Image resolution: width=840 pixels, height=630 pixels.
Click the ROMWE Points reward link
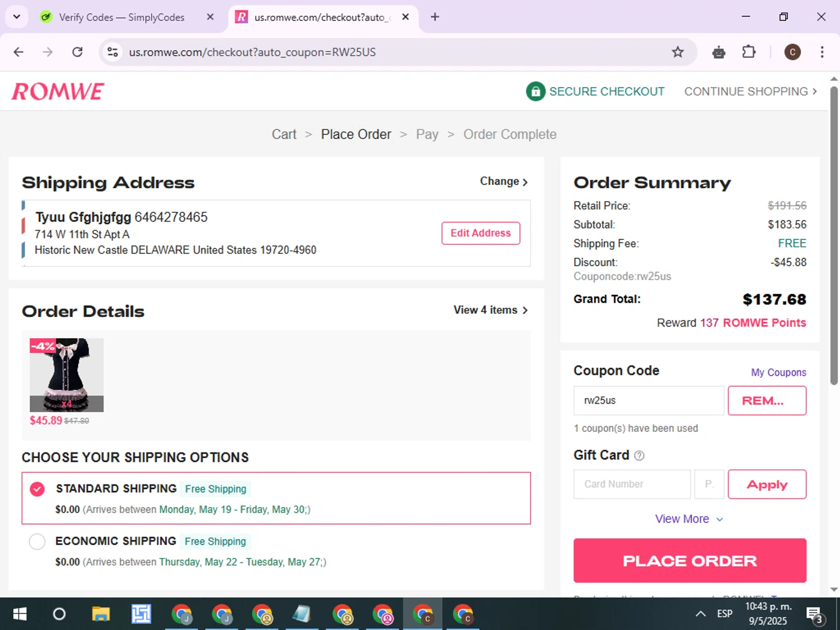764,323
